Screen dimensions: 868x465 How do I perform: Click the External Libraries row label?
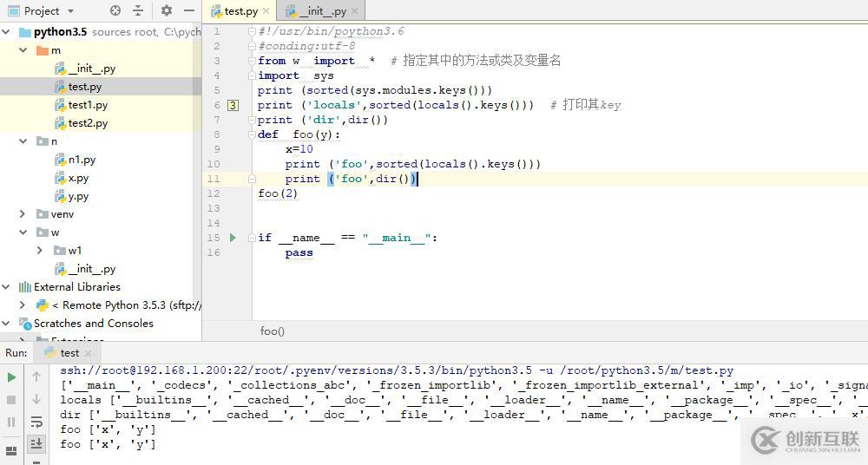point(77,287)
